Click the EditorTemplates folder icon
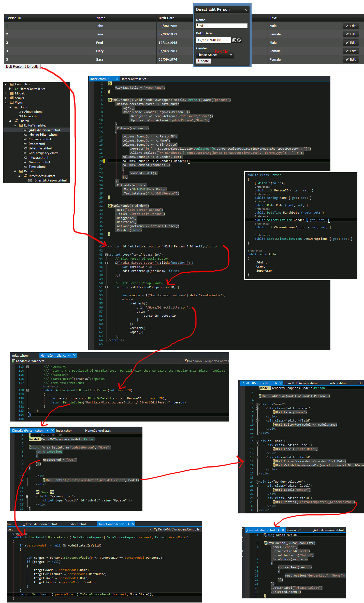Image resolution: width=364 pixels, height=603 pixels. (21, 125)
